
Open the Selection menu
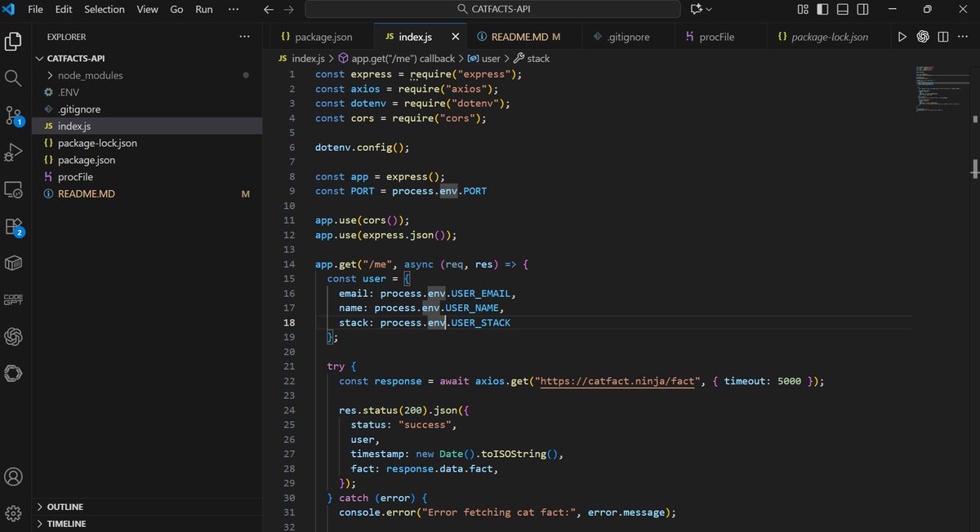(x=105, y=10)
